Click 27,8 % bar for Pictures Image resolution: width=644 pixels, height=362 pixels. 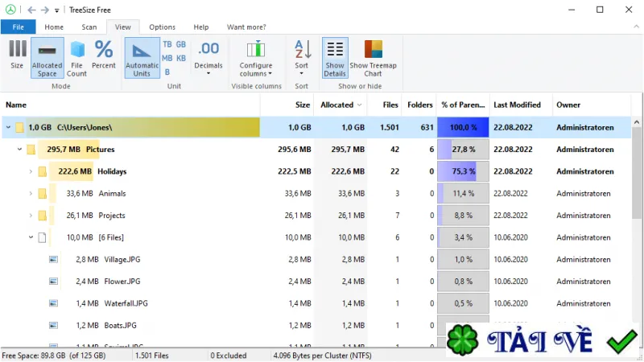pyautogui.click(x=463, y=150)
